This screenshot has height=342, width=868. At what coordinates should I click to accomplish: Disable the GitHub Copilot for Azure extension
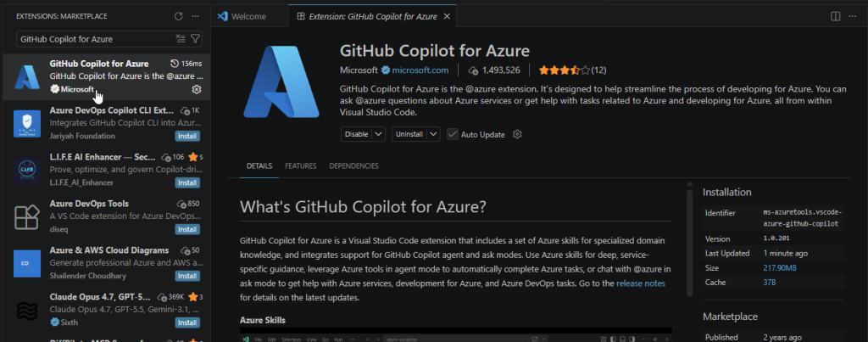pyautogui.click(x=356, y=134)
